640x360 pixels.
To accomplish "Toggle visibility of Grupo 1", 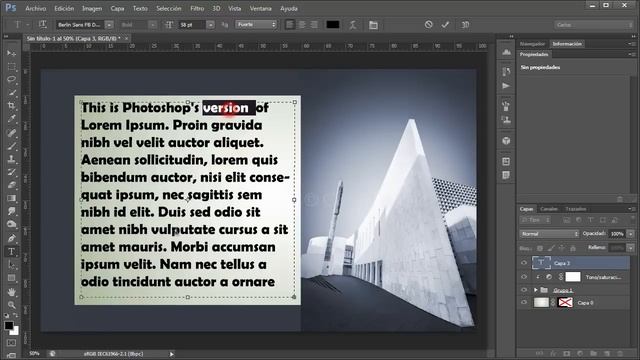I will [524, 290].
